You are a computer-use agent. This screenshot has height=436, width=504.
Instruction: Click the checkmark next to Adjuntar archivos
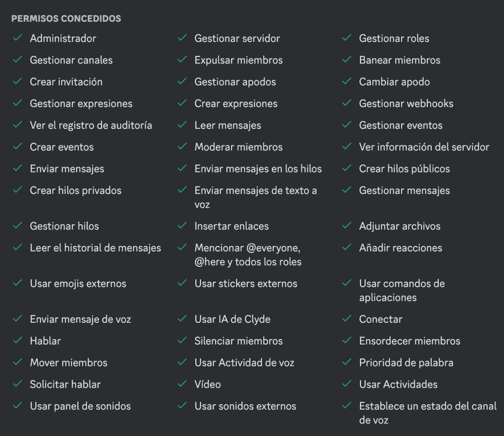[x=347, y=226]
